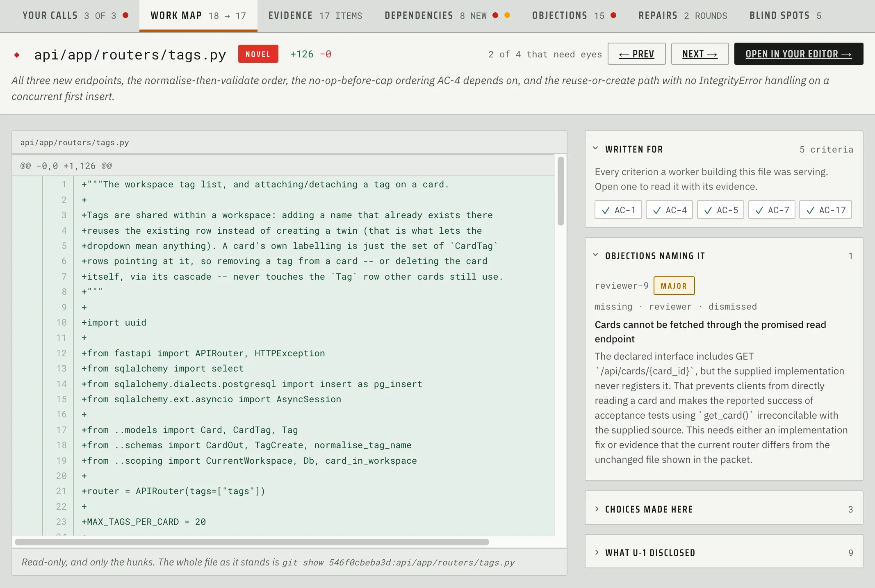This screenshot has height=588, width=875.
Task: Open criterion AC-1 chip
Action: [618, 210]
